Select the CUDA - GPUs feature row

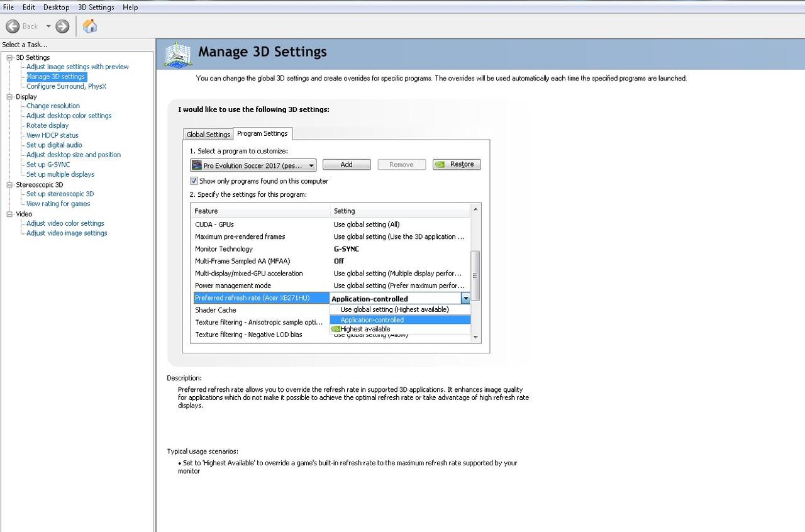331,224
